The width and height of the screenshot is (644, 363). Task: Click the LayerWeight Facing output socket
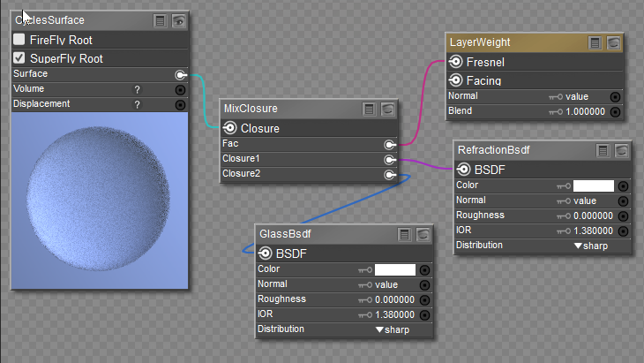(x=455, y=79)
